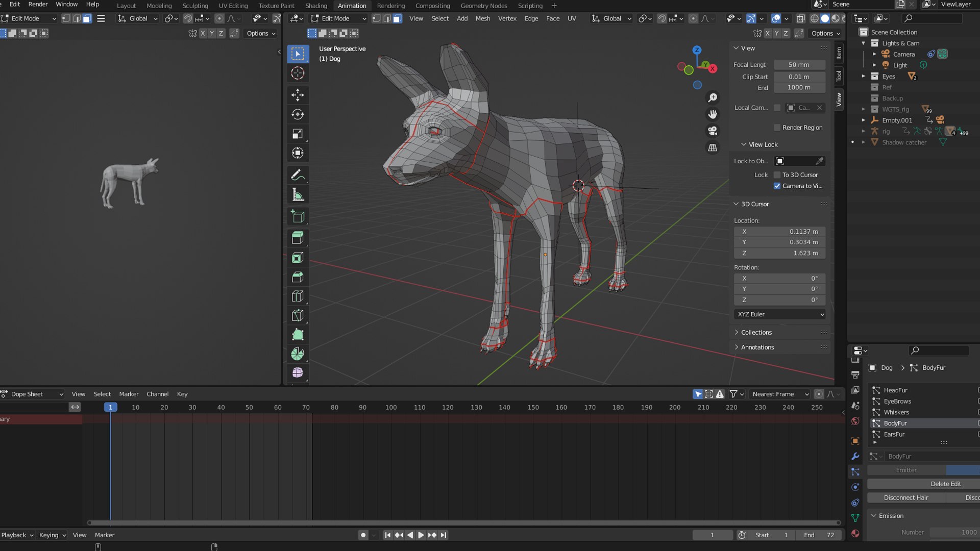
Task: Open the Nearest Frame snapping dropdown
Action: tap(780, 394)
